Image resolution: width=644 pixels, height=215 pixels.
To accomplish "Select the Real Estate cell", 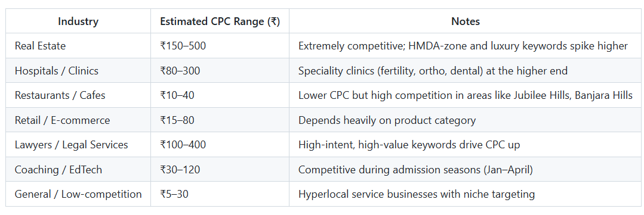I will [78, 46].
